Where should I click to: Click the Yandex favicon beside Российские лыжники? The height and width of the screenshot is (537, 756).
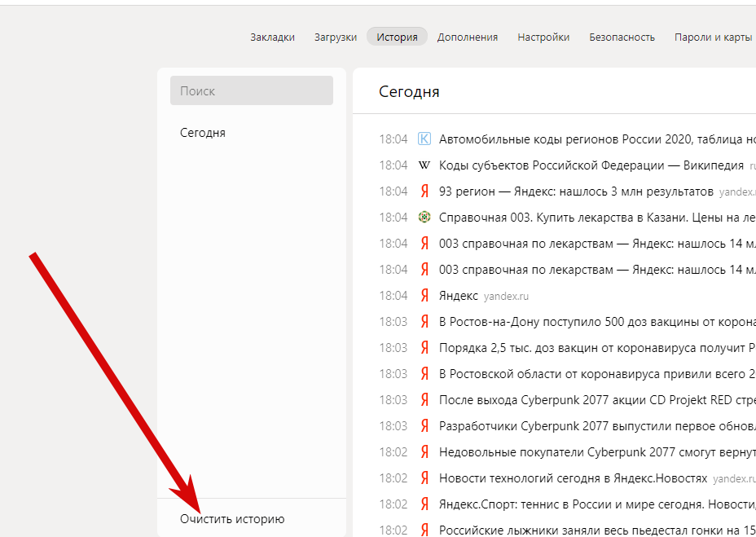424,530
